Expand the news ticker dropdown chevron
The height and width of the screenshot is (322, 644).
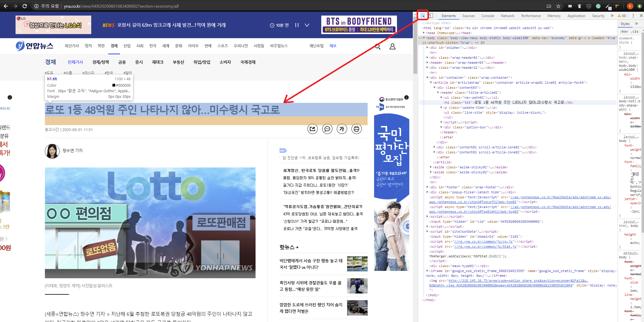click(x=307, y=25)
